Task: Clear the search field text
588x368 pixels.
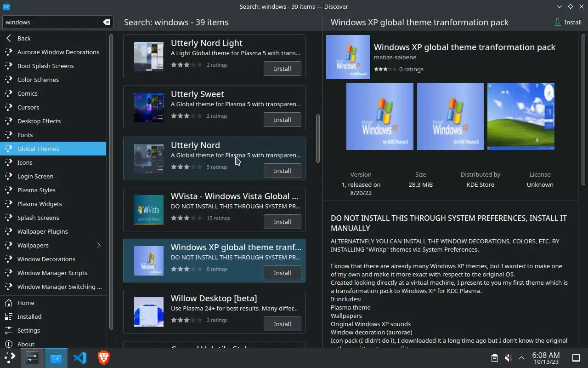Action: 106,22
